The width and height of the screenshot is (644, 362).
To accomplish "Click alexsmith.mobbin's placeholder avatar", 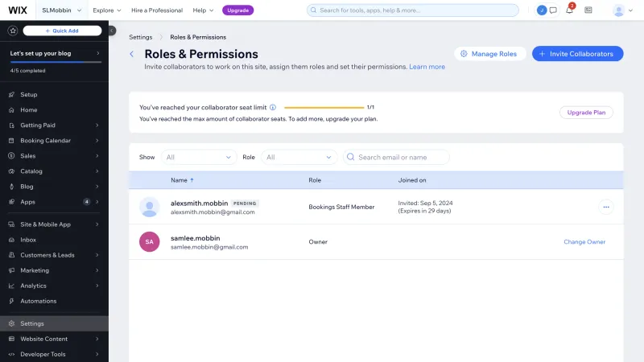I will point(150,207).
